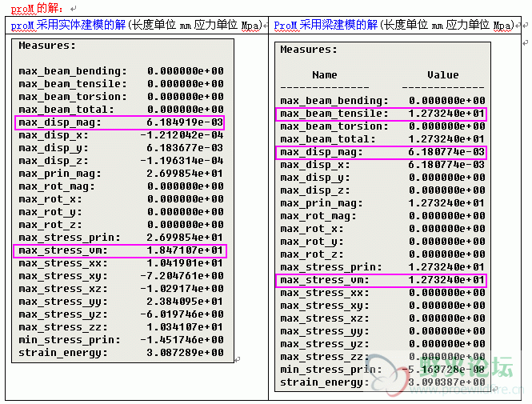Click "min_stress_prin:" label in the beam-model table
Image resolution: width=532 pixels, height=404 pixels.
coord(331,370)
